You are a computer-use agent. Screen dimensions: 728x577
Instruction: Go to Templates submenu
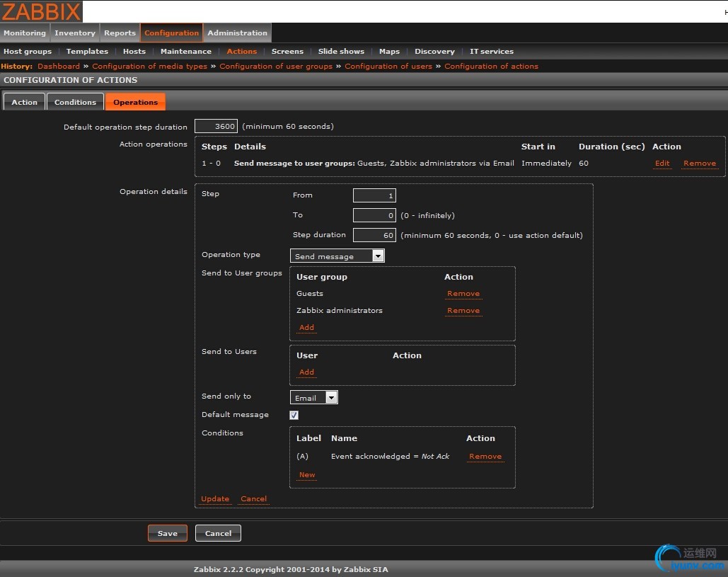pos(87,51)
